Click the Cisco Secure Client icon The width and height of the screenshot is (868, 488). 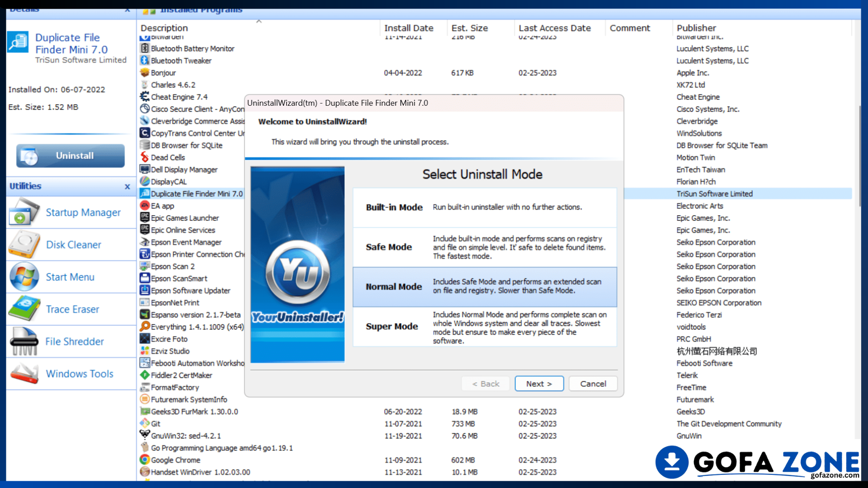pyautogui.click(x=145, y=109)
